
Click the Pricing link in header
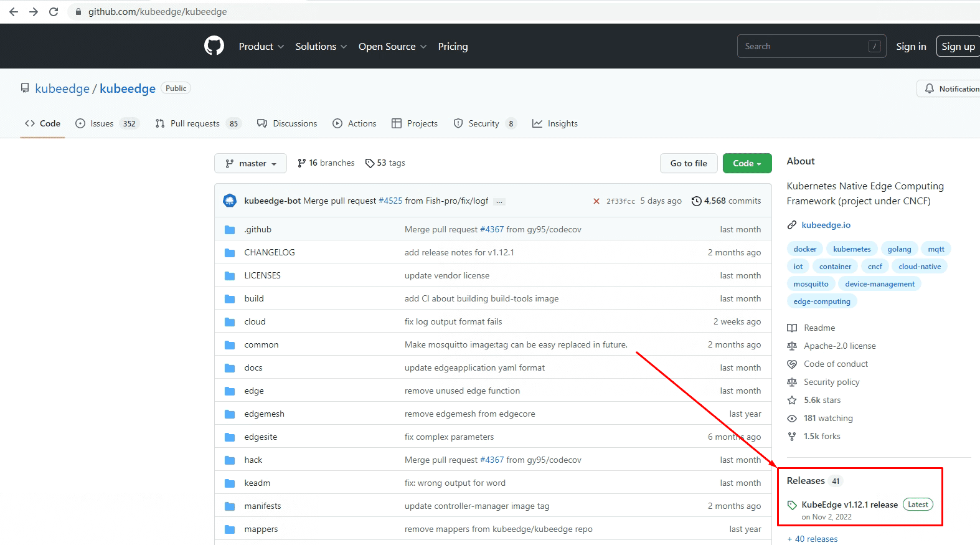coord(453,46)
